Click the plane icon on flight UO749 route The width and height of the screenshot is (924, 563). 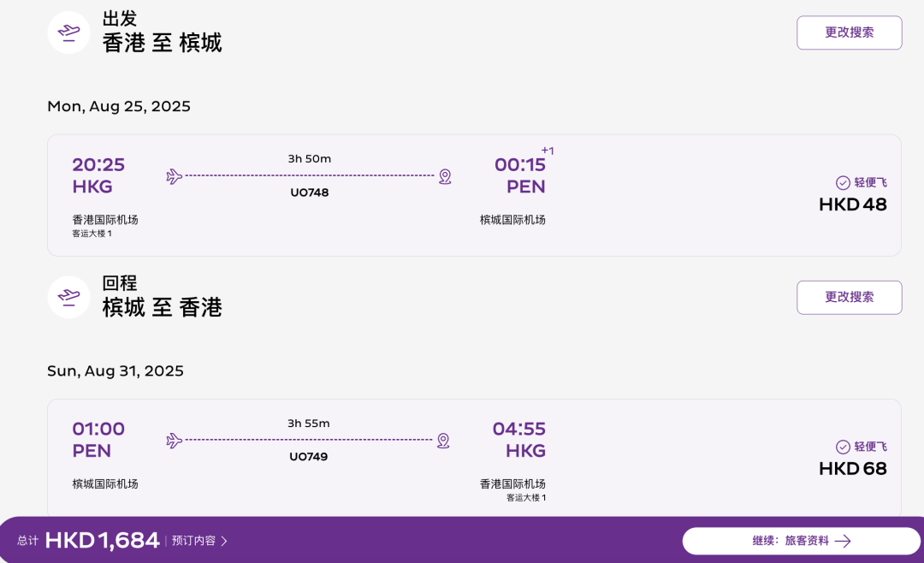pyautogui.click(x=174, y=441)
